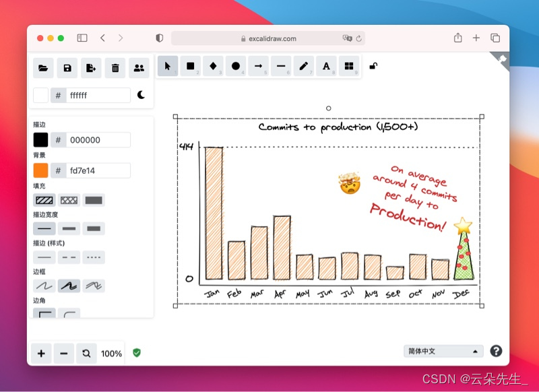
Task: Choose cross-hatch fill style
Action: click(x=69, y=200)
